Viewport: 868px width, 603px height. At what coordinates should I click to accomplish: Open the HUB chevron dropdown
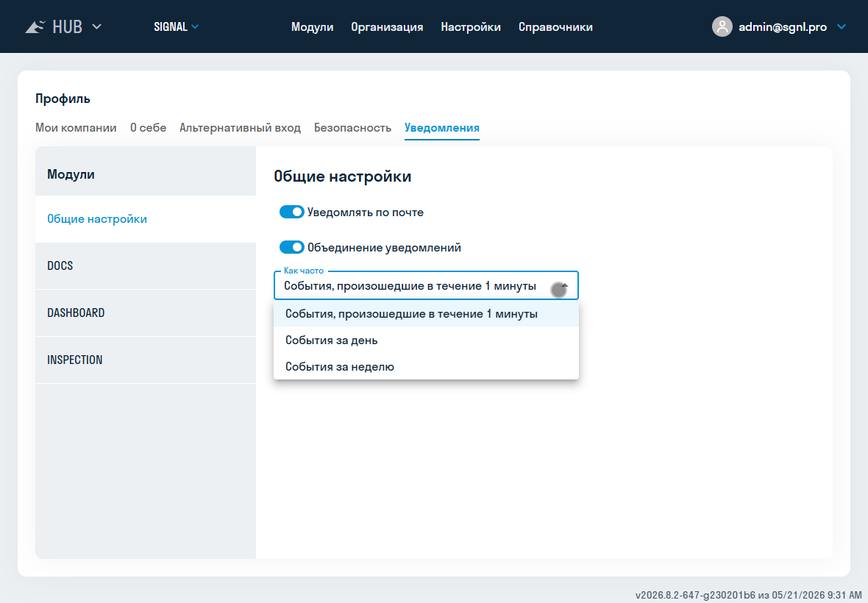click(x=96, y=26)
